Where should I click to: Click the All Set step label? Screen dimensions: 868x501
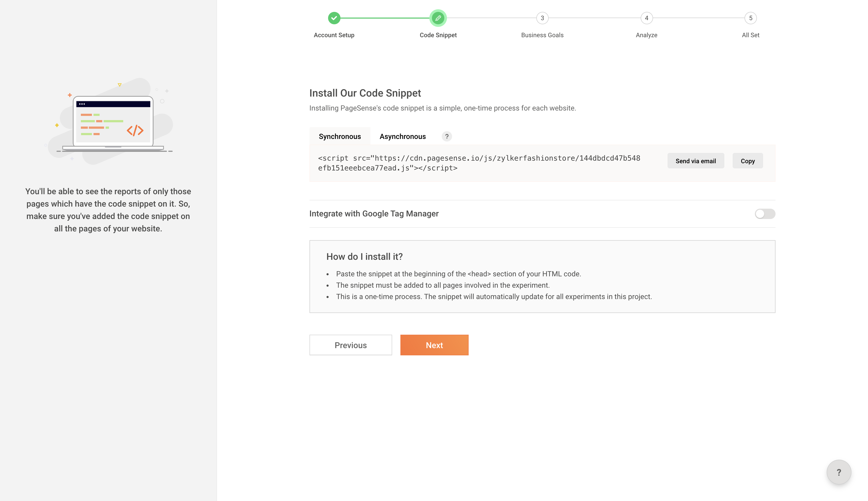(x=751, y=35)
